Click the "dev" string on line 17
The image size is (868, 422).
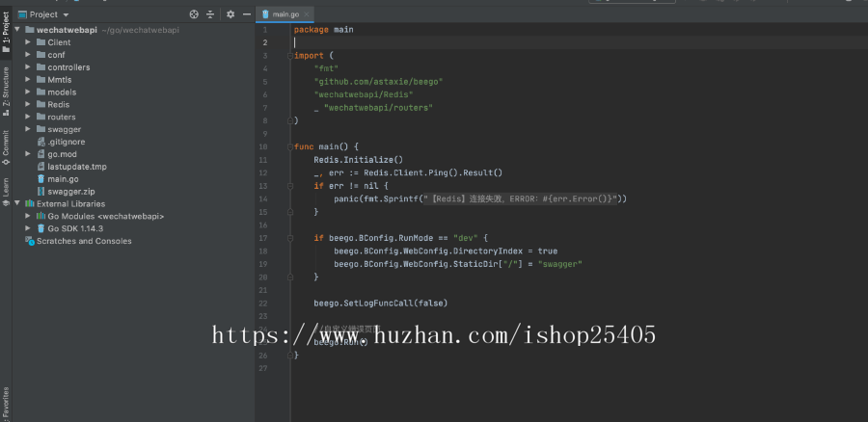point(466,238)
